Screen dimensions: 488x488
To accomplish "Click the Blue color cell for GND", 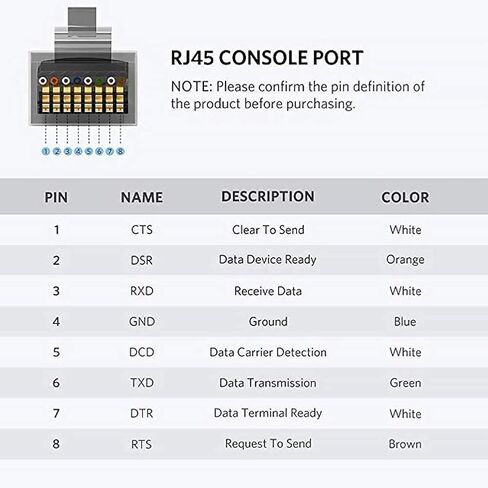I will (x=405, y=322).
